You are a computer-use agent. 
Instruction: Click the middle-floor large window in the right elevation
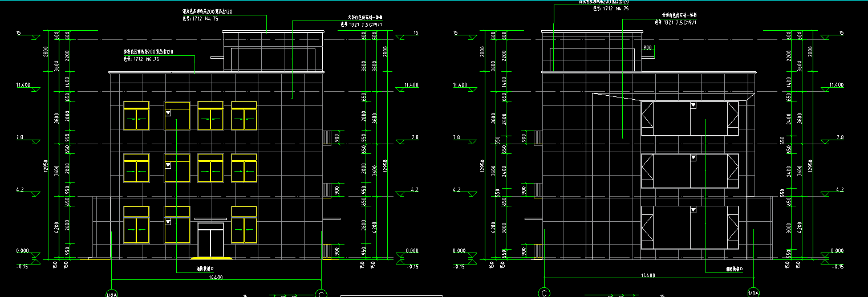pyautogui.click(x=689, y=170)
